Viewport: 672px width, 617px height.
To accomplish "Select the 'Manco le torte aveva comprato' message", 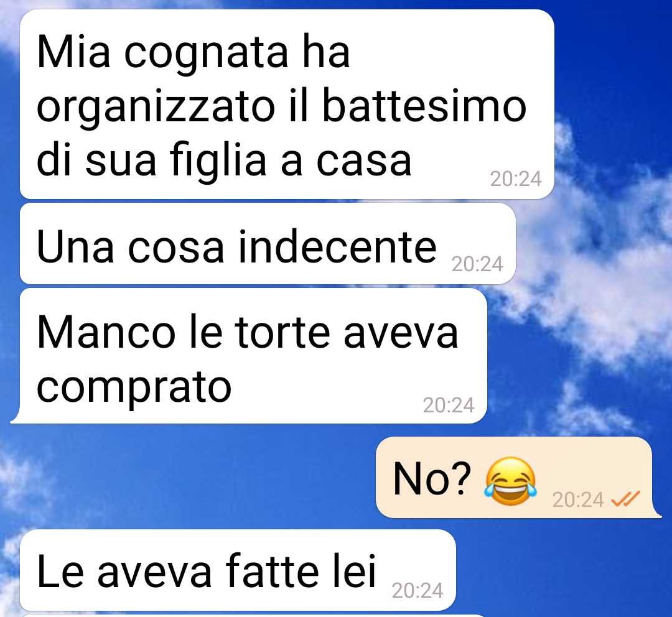I will (x=253, y=356).
